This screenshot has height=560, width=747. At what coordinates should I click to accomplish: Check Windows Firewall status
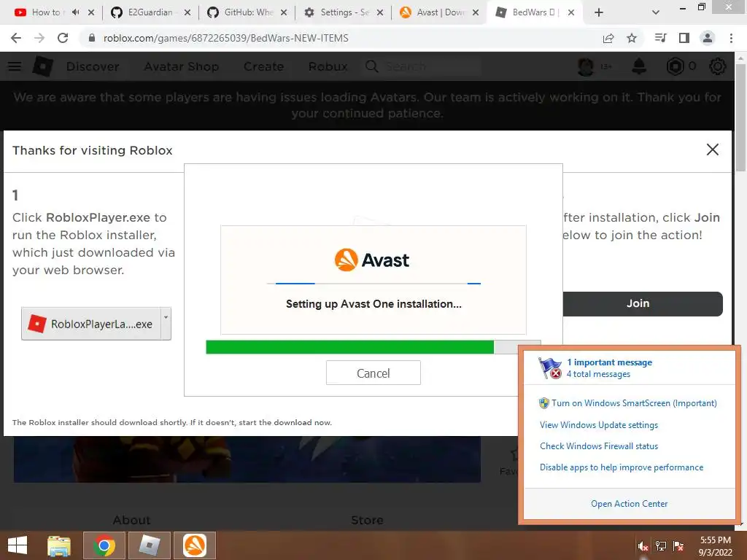(x=599, y=446)
